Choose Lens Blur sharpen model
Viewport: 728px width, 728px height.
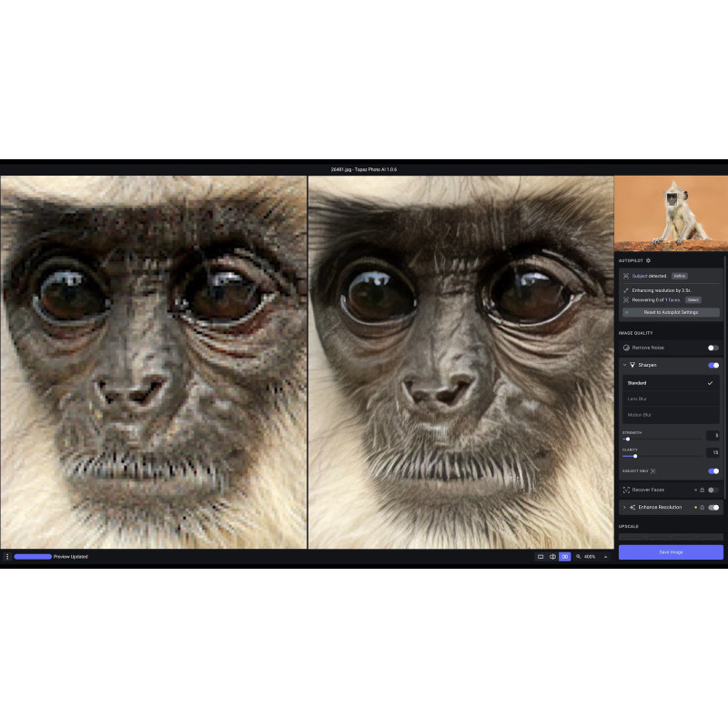pyautogui.click(x=637, y=399)
